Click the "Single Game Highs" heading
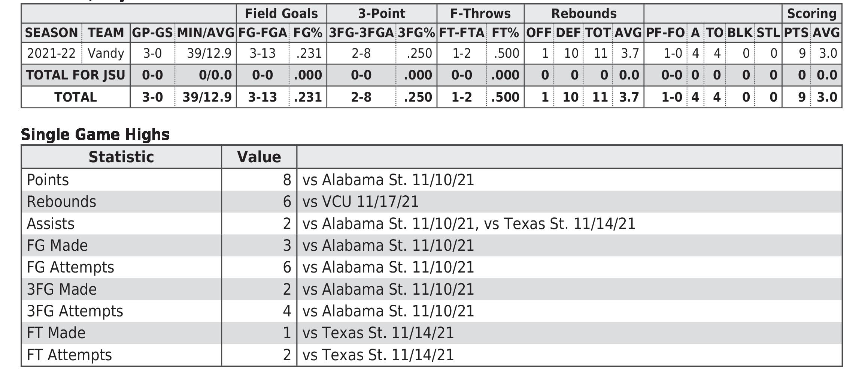 click(x=95, y=134)
